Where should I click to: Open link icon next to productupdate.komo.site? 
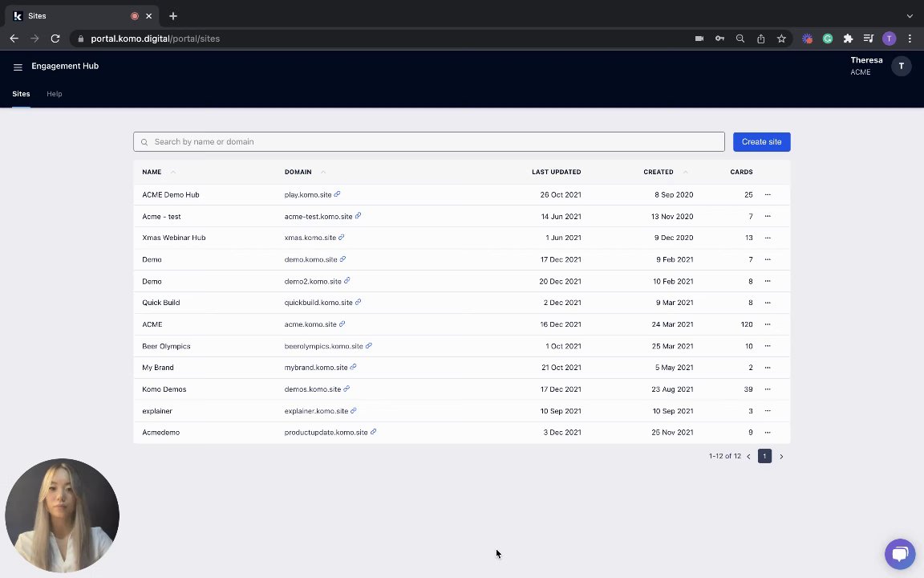pos(373,432)
